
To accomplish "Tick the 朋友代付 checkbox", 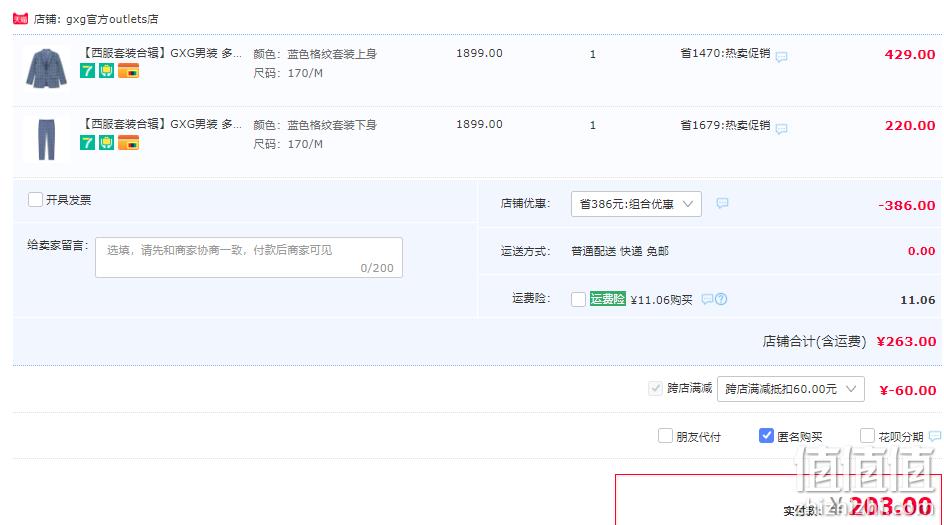I will coord(665,435).
